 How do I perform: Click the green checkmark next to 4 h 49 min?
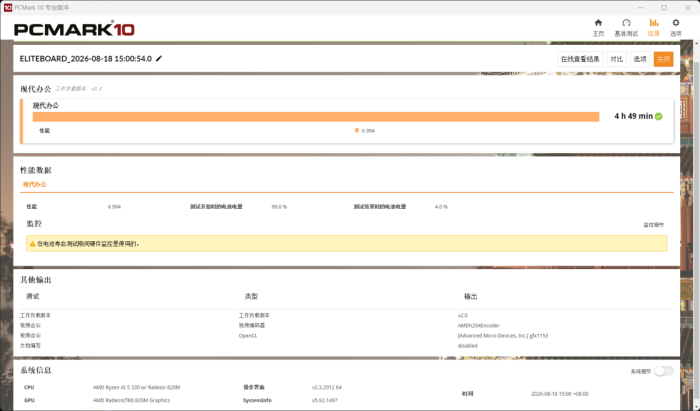pyautogui.click(x=658, y=116)
